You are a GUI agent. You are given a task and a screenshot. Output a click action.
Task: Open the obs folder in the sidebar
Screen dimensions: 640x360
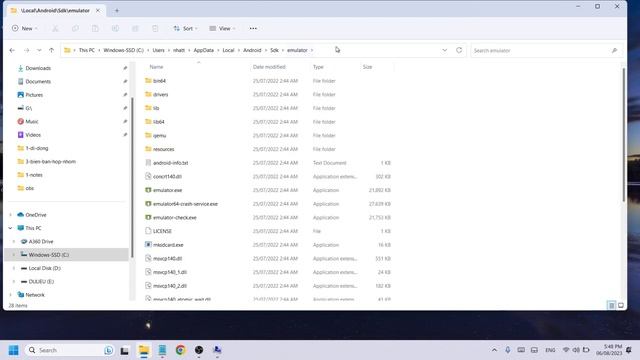pos(29,188)
